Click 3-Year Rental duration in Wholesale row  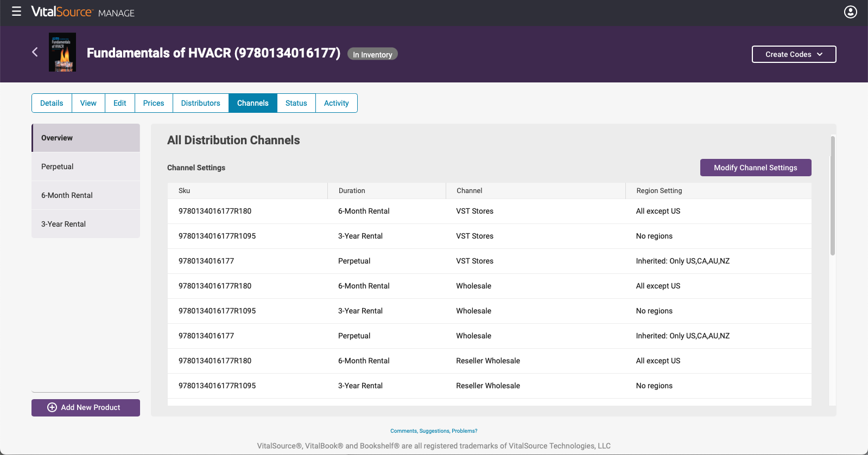coord(360,311)
